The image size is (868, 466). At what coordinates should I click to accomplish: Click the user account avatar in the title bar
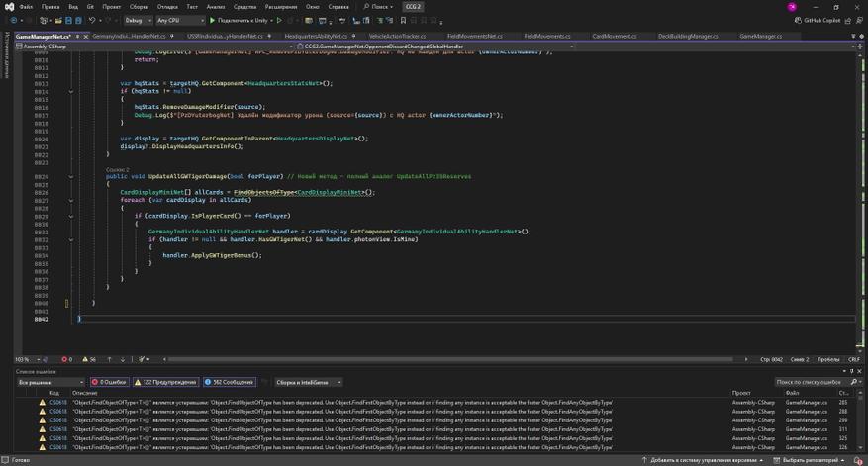point(792,6)
